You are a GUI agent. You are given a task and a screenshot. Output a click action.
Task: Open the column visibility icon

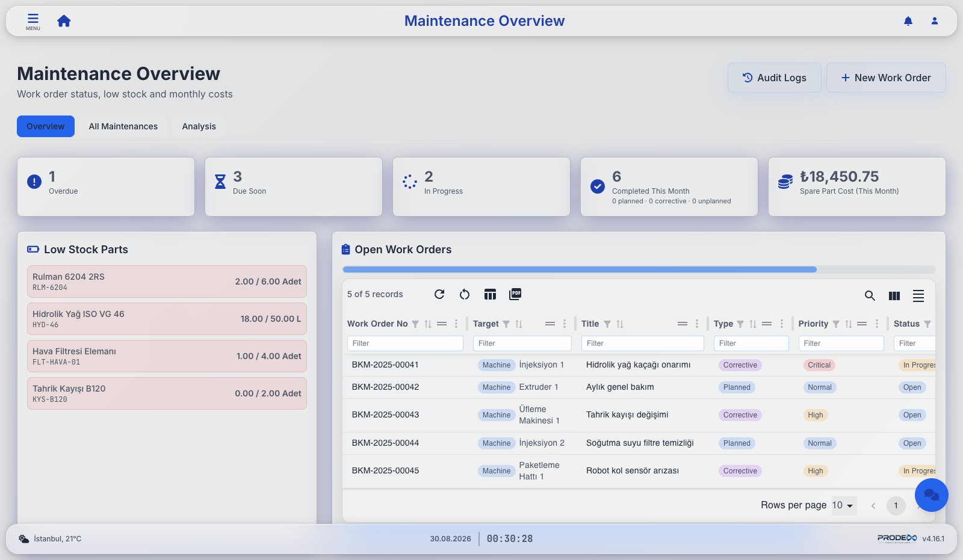point(894,295)
